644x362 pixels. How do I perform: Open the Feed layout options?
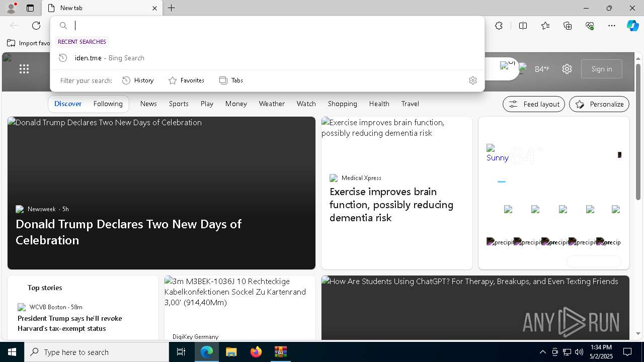534,104
